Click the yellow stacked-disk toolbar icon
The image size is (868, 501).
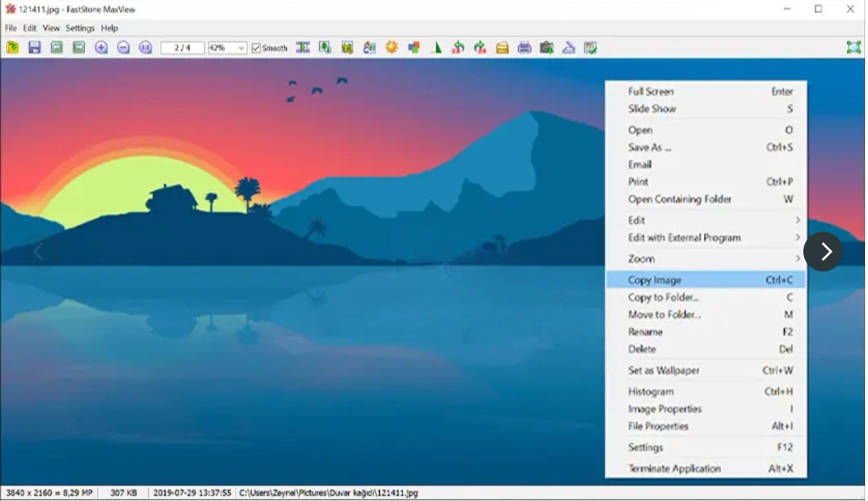pyautogui.click(x=502, y=48)
